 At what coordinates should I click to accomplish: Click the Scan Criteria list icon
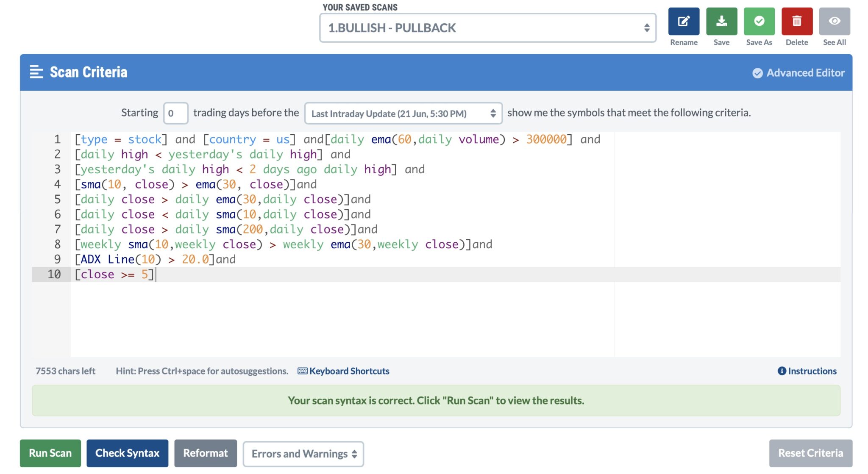point(36,72)
